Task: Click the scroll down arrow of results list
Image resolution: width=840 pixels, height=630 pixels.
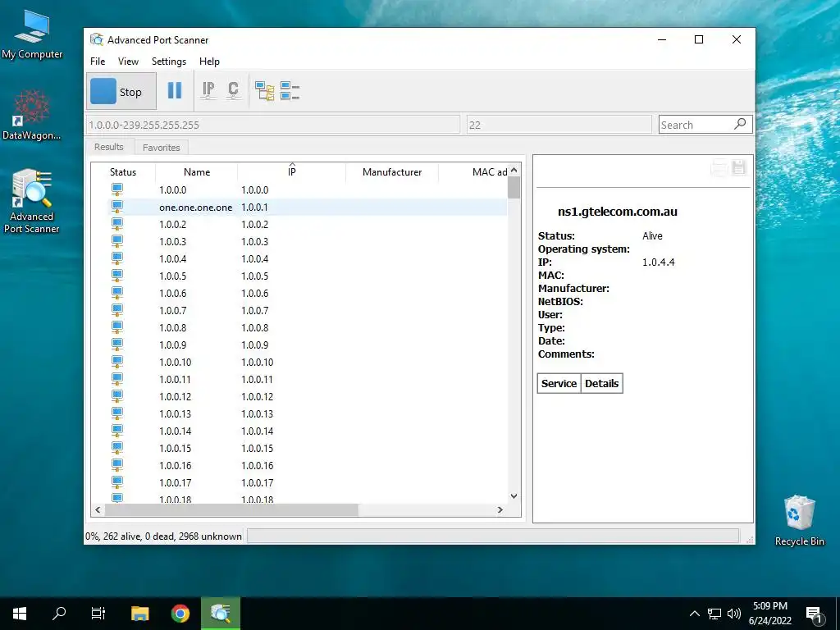Action: pyautogui.click(x=514, y=496)
